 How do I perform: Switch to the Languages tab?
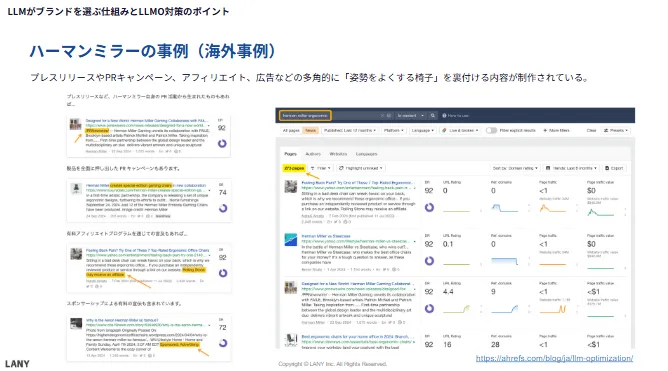[366, 154]
